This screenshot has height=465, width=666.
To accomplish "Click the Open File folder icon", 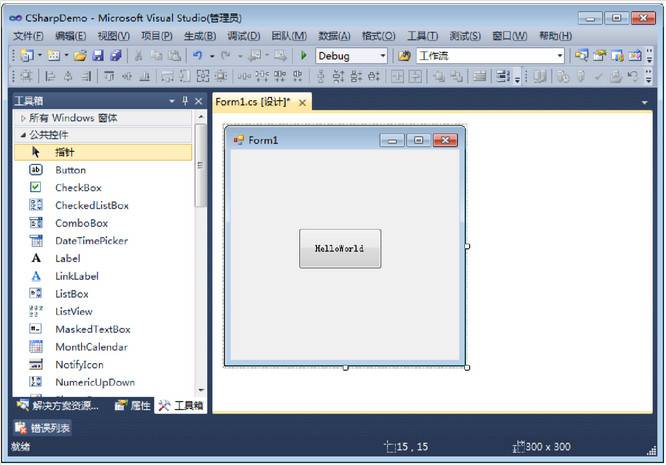I will (x=80, y=56).
